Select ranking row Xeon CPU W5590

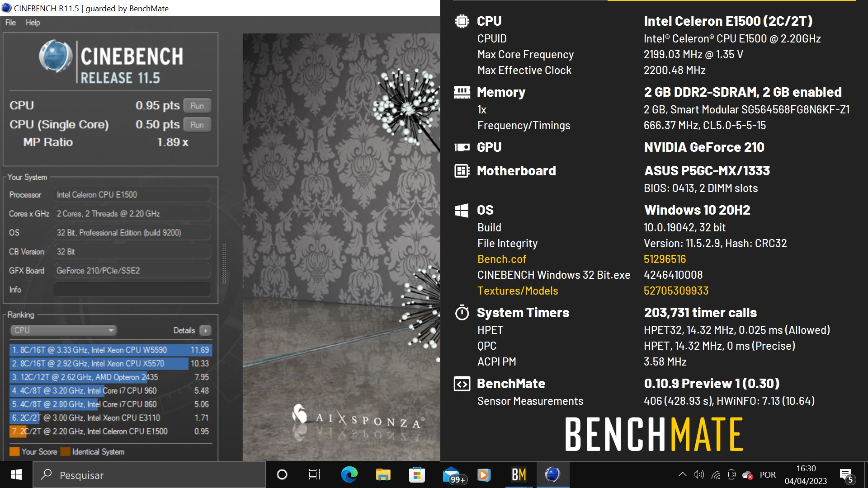point(110,350)
